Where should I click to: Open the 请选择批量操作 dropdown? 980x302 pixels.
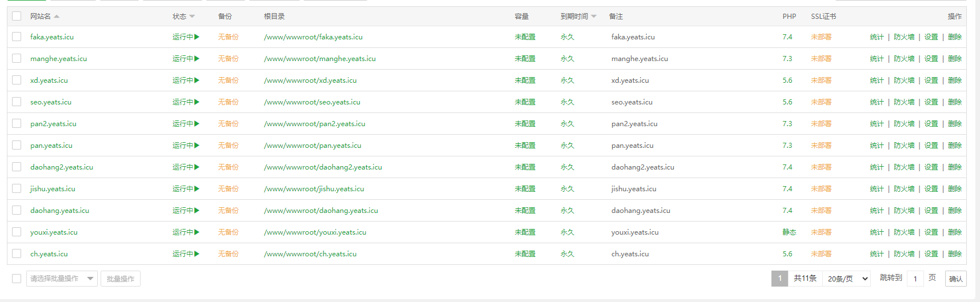(x=62, y=279)
